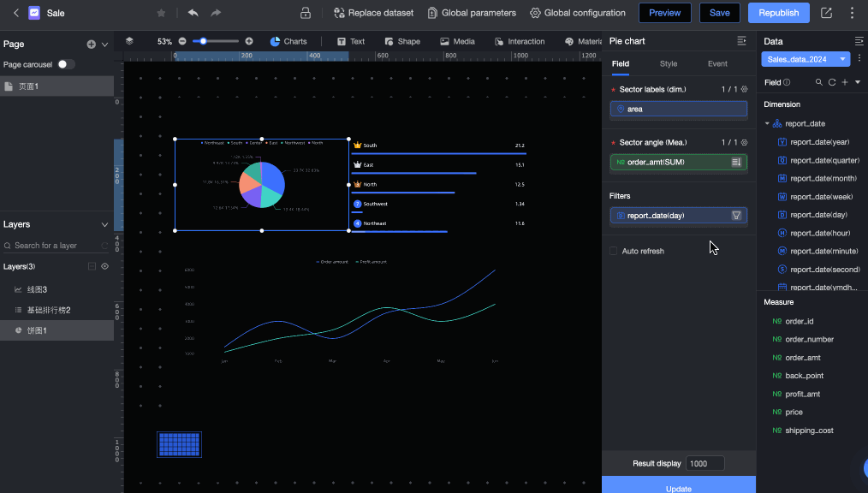Viewport: 868px width, 493px height.
Task: Switch to the Style tab
Action: click(x=668, y=63)
